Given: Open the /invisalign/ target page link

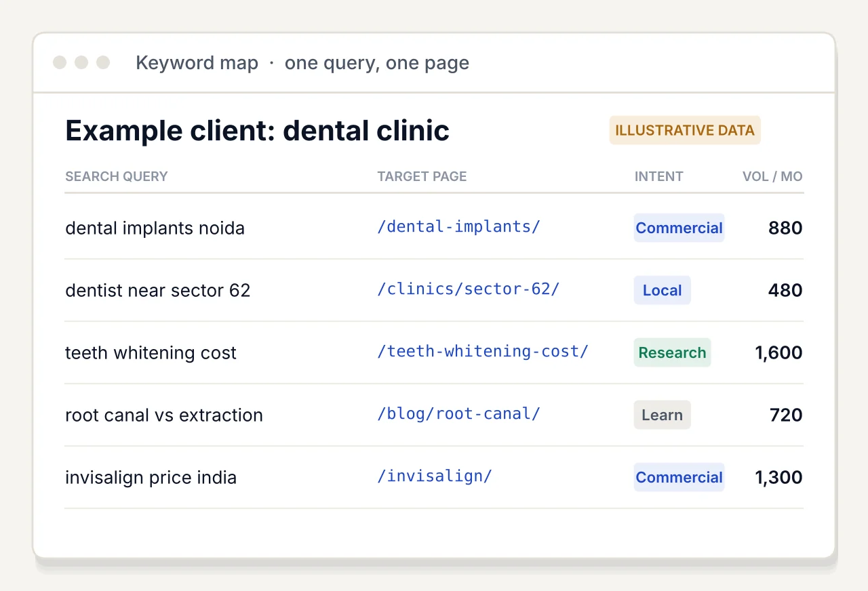Looking at the screenshot, I should [x=434, y=476].
